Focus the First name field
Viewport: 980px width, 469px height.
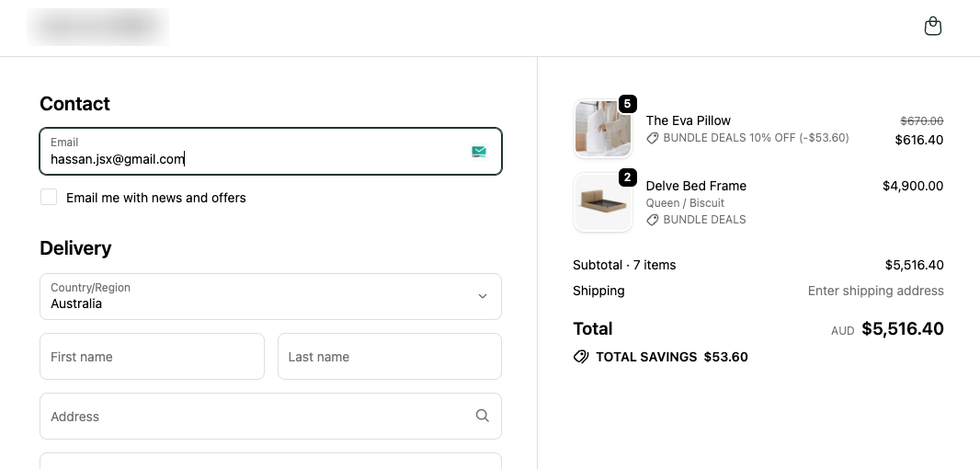click(x=152, y=357)
